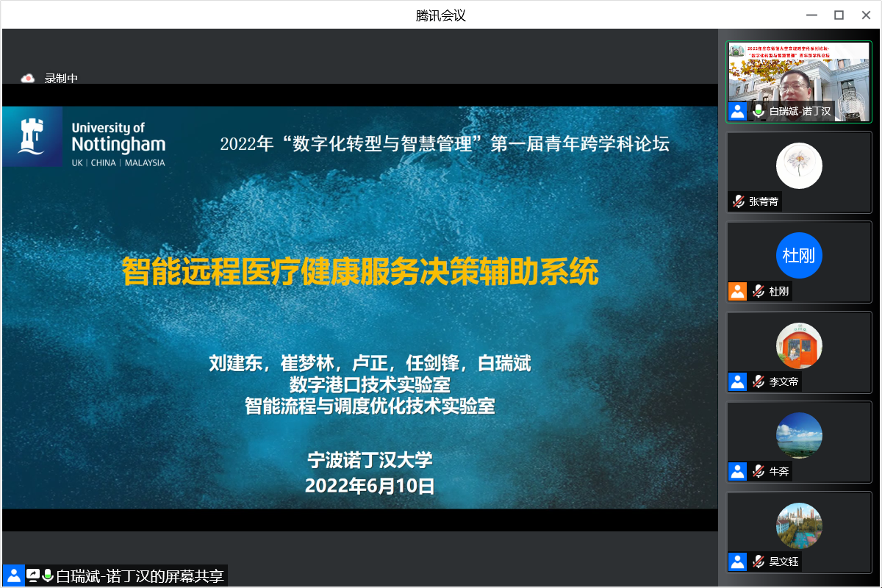Click the 张菁菁 participant name
This screenshot has height=588, width=882.
(764, 201)
